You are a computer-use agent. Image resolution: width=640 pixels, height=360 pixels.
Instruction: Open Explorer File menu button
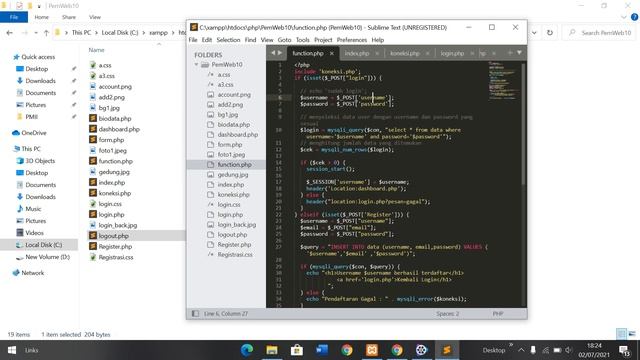[x=14, y=17]
